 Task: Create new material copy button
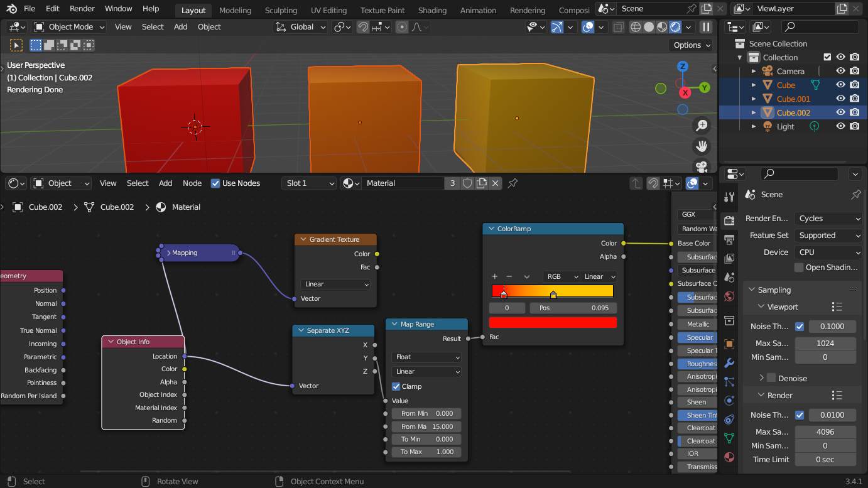[x=481, y=183]
